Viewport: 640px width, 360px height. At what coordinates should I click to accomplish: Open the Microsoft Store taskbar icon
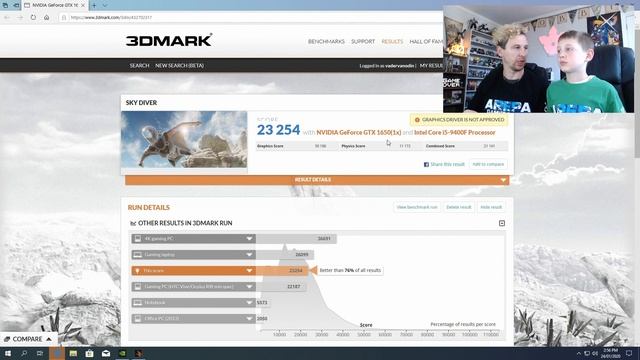[89, 353]
